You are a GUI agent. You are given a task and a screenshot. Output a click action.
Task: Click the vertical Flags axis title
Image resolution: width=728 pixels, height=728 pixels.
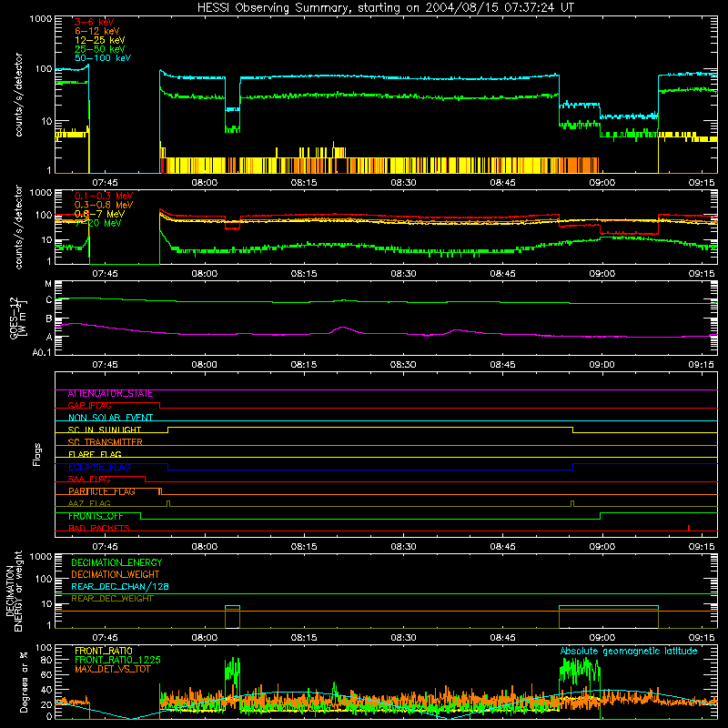[x=37, y=454]
